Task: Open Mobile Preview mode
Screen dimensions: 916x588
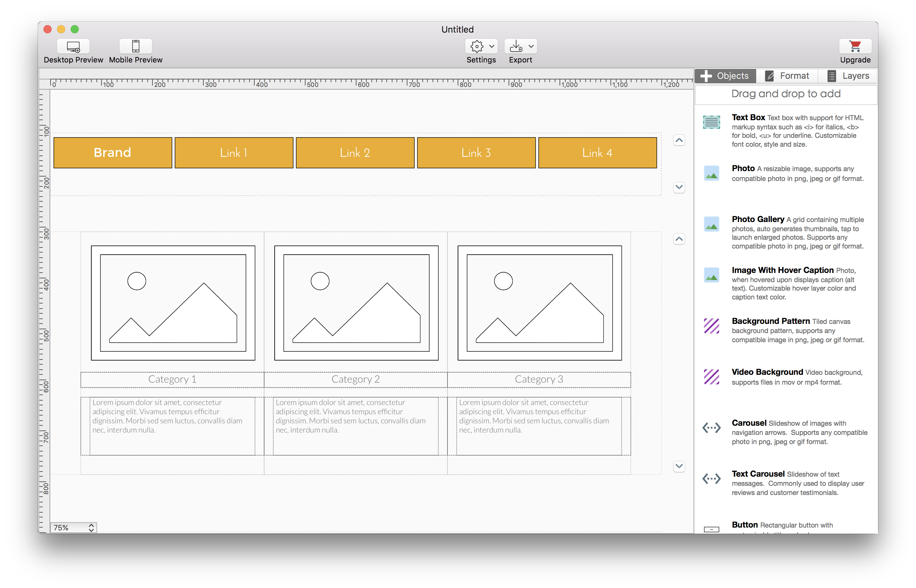Action: 135,47
